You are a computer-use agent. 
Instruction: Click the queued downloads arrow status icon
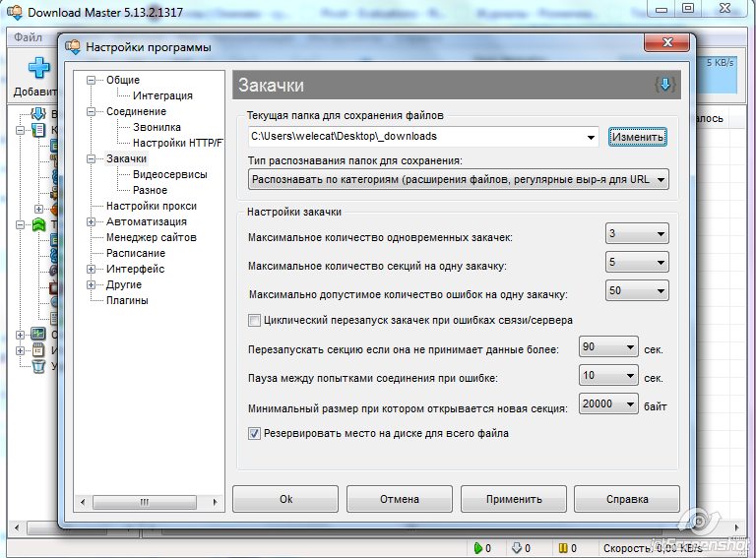tap(517, 548)
